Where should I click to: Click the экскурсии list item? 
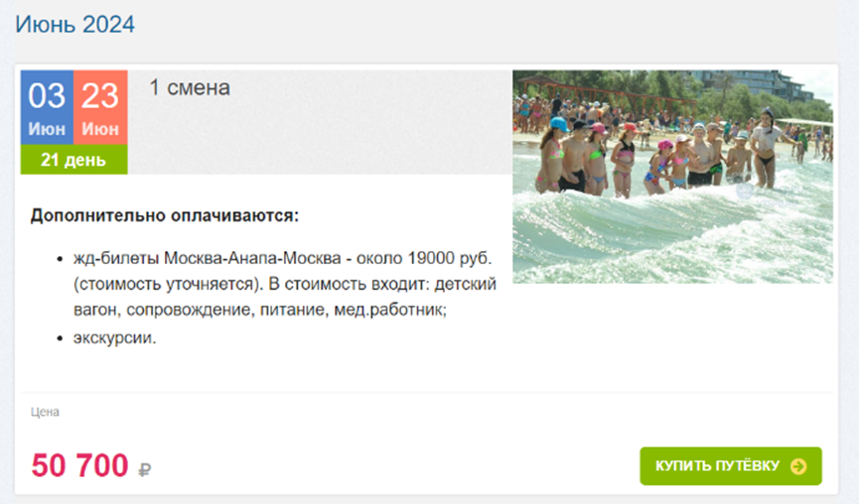point(114,337)
